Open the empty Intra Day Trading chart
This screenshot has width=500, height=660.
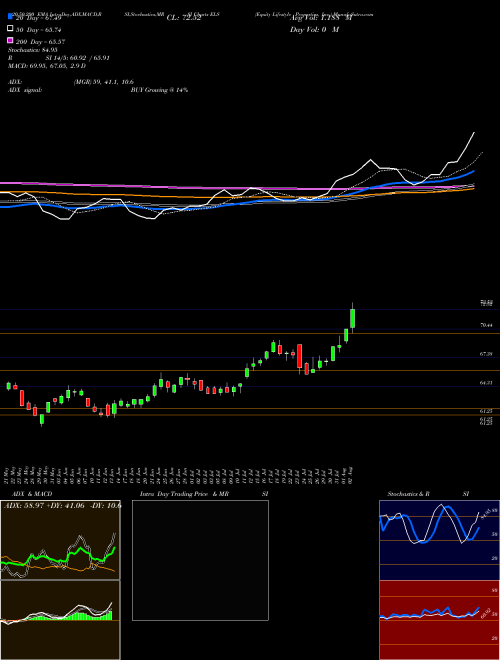[x=200, y=560]
